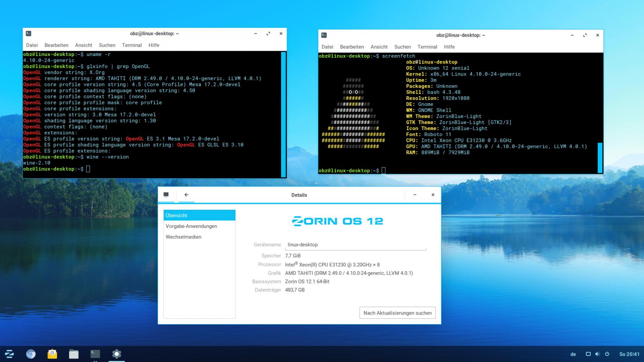The width and height of the screenshot is (644, 362).
Task: Click 'CPU: Intel Xeon CPU E31230' line
Action: 459,140
